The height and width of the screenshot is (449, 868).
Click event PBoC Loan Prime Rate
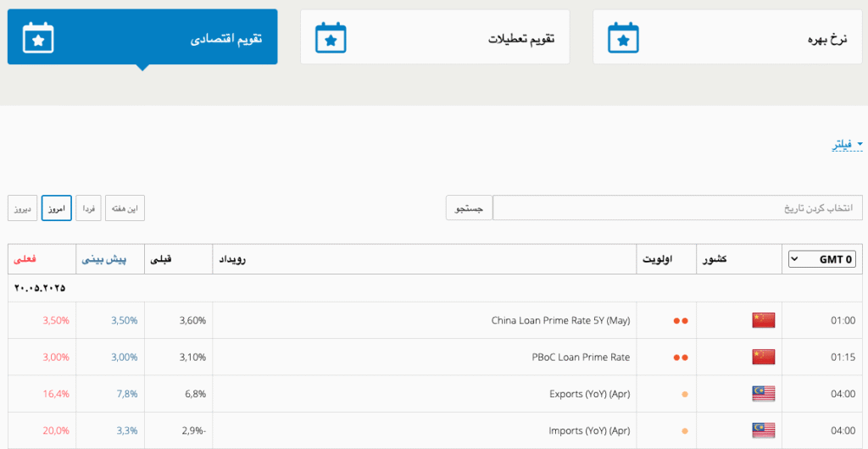coord(581,358)
